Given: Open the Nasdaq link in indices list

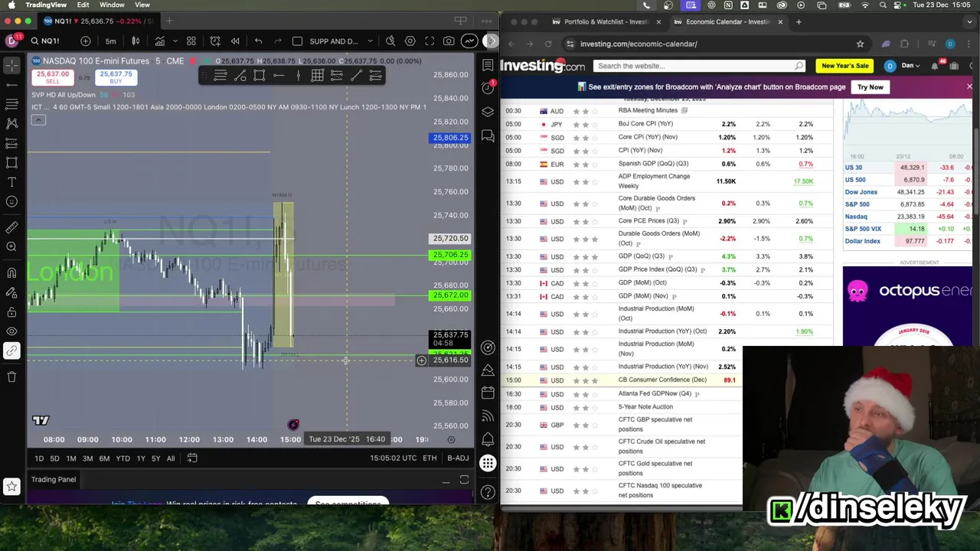Looking at the screenshot, I should pyautogui.click(x=856, y=217).
